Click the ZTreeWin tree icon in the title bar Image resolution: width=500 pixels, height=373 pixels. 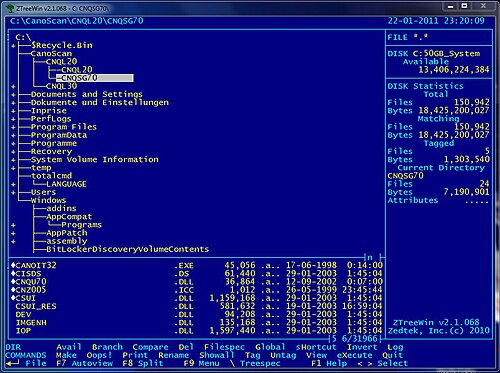click(x=11, y=8)
